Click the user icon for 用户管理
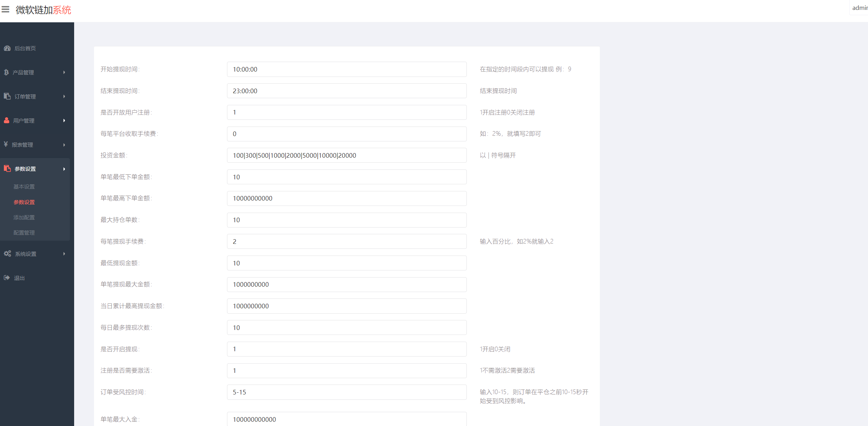 pyautogui.click(x=6, y=120)
